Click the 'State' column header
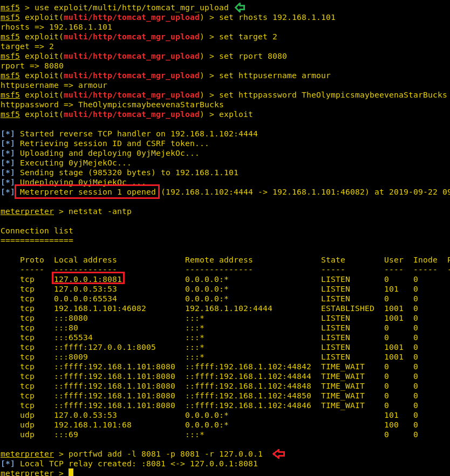 [333, 260]
